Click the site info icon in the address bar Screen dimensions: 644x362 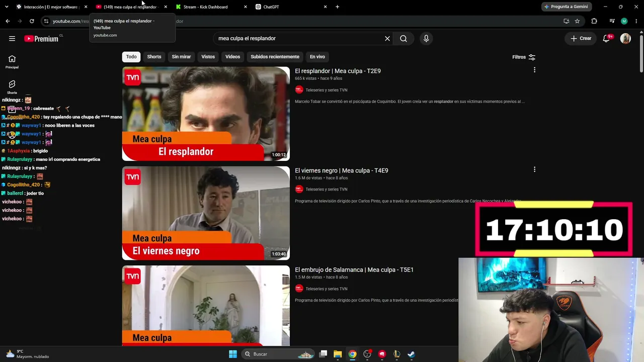[x=46, y=21]
